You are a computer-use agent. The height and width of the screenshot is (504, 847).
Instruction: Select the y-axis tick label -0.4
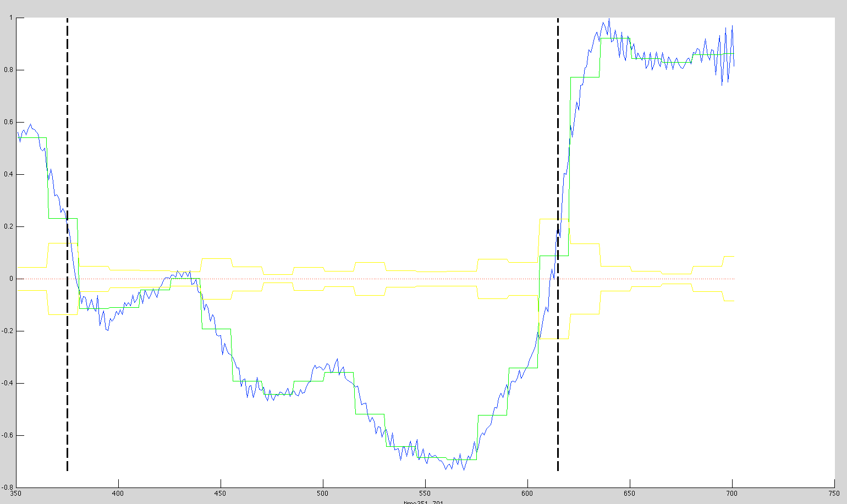8,384
